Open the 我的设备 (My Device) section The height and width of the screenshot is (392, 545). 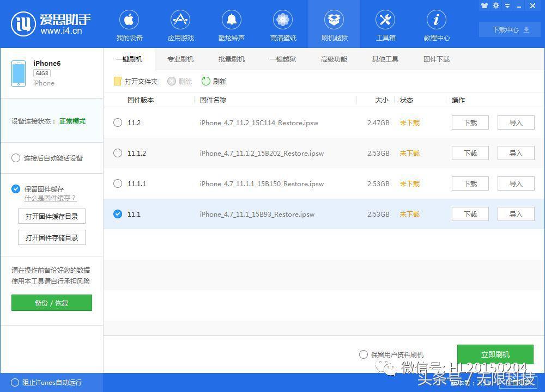129,21
